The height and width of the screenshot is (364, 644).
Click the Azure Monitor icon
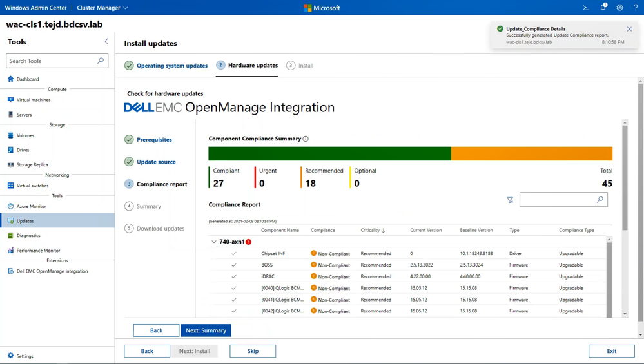(x=11, y=206)
